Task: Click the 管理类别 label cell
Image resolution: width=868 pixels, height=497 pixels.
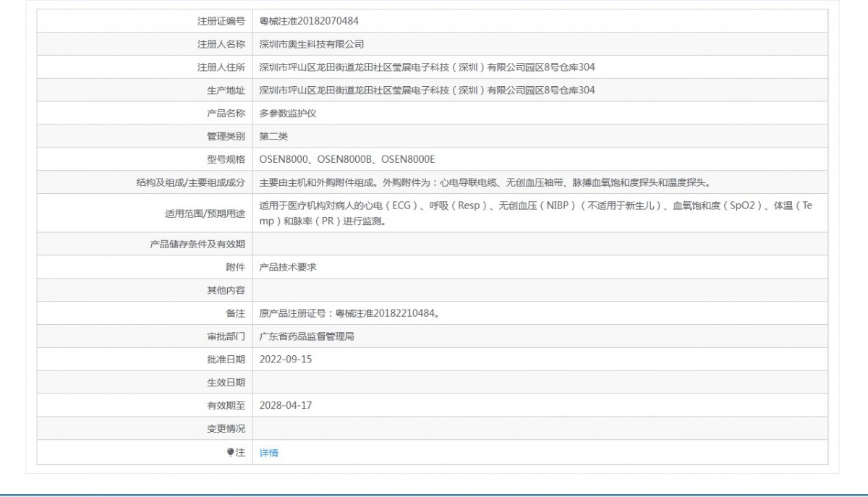Action: 145,137
